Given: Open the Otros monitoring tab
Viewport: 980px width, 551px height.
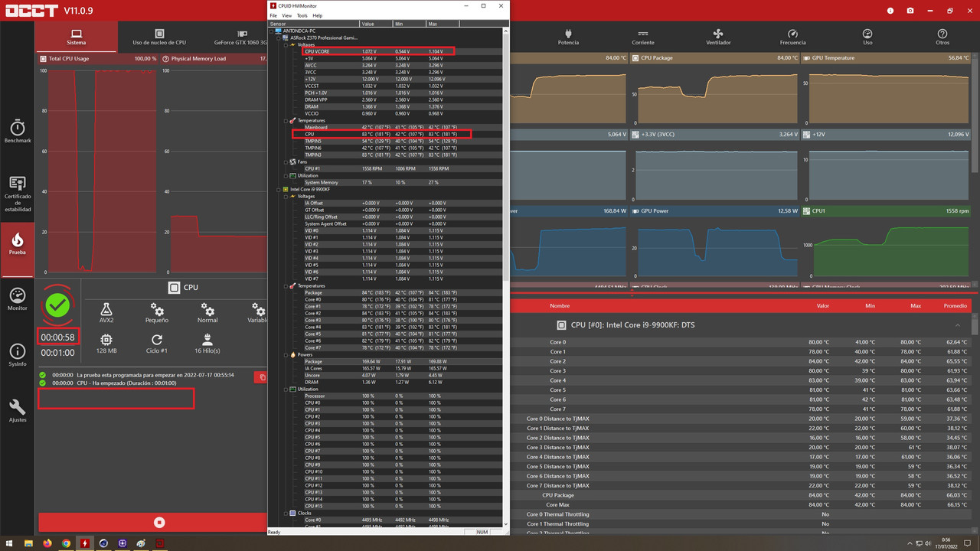Looking at the screenshot, I should pos(942,37).
